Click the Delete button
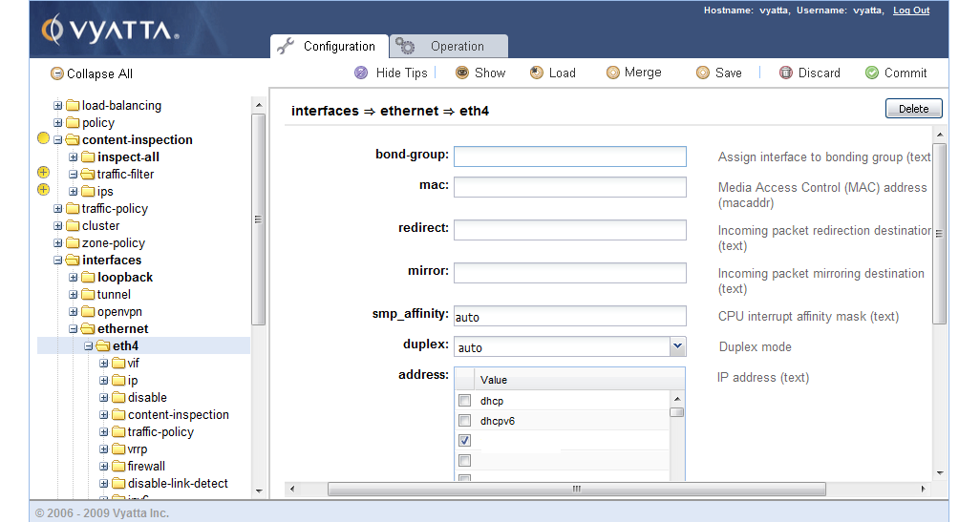980x522 pixels. (x=914, y=109)
